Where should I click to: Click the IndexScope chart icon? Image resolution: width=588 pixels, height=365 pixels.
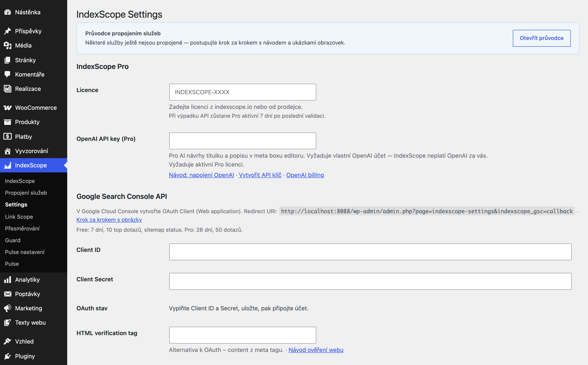8,165
